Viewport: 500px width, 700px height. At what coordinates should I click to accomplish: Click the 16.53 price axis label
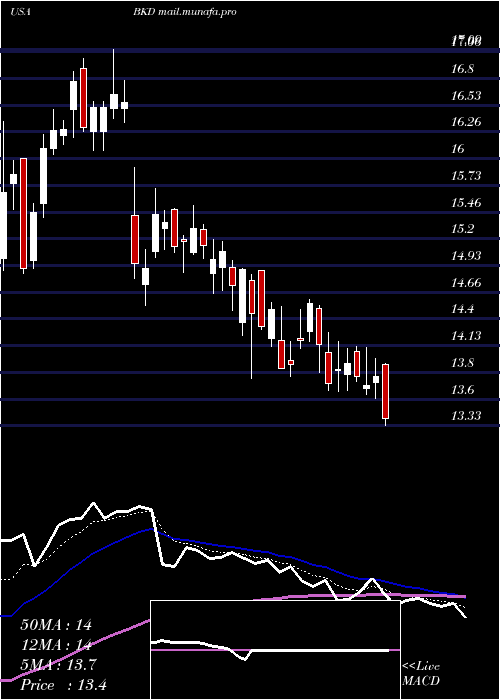click(x=466, y=96)
